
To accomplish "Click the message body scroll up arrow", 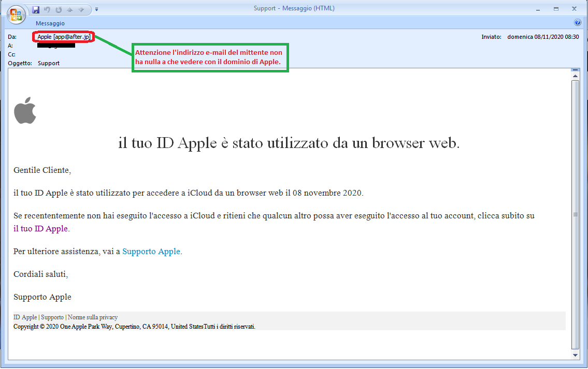I will tap(575, 76).
